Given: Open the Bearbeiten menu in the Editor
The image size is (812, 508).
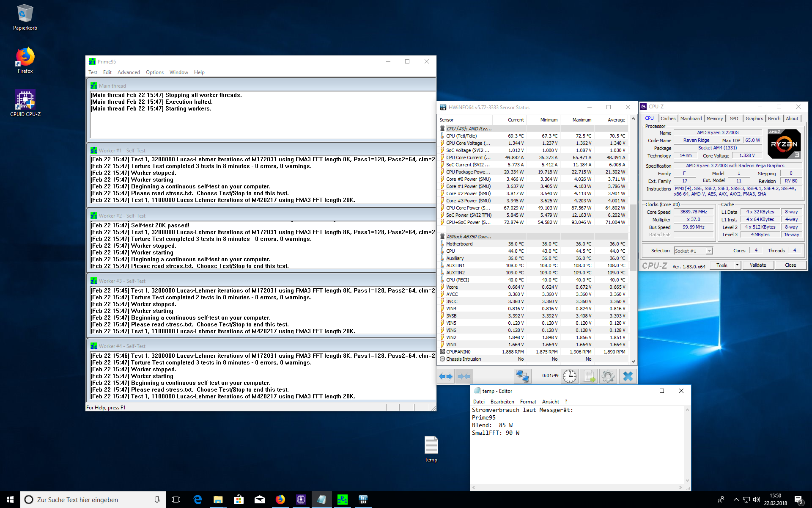Looking at the screenshot, I should [x=502, y=402].
